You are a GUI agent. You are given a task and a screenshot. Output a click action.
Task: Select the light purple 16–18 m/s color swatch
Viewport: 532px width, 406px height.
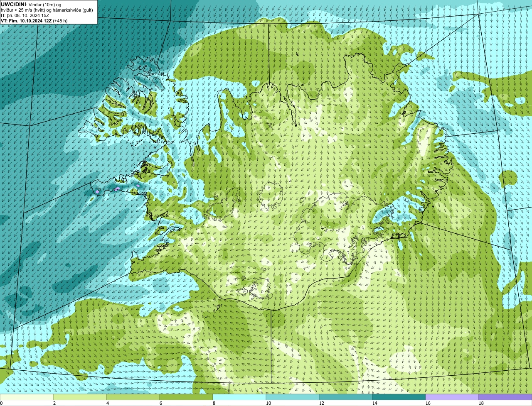click(452, 397)
